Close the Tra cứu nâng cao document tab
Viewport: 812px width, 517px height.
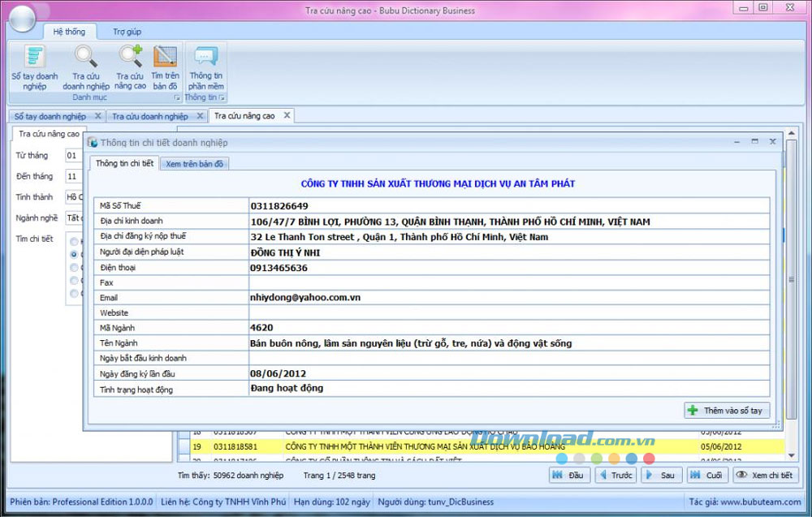[286, 116]
